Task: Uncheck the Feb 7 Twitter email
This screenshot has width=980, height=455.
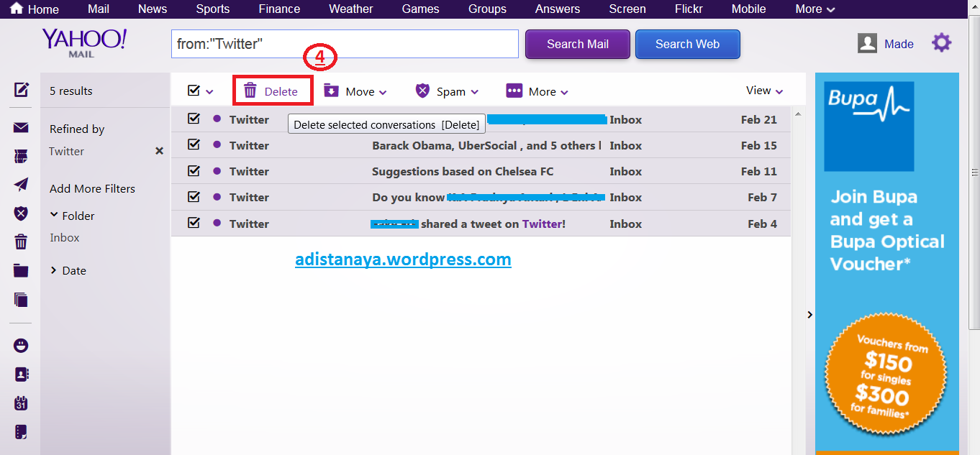Action: click(194, 196)
